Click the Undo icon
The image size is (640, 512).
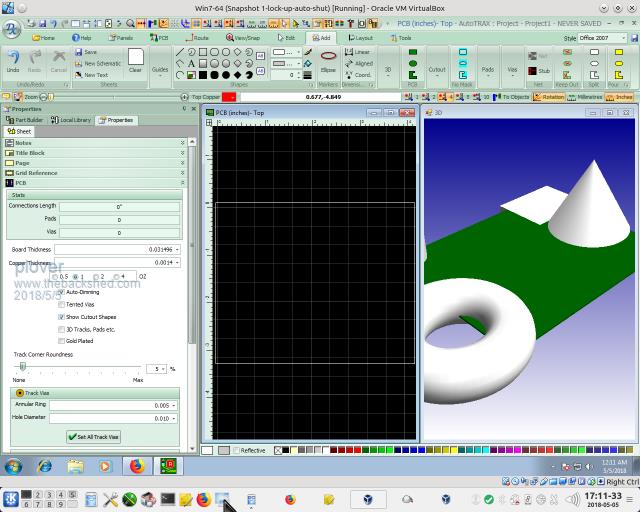pos(13,58)
